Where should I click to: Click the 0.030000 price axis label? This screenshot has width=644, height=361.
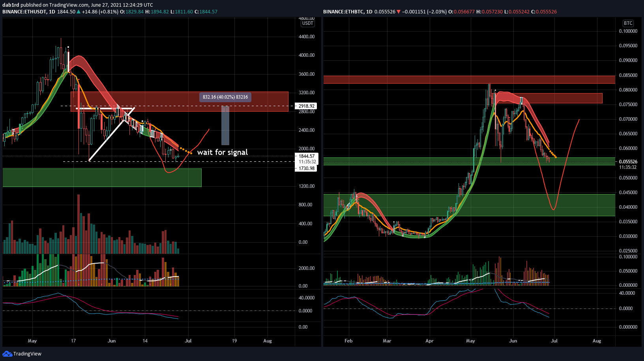(x=628, y=236)
